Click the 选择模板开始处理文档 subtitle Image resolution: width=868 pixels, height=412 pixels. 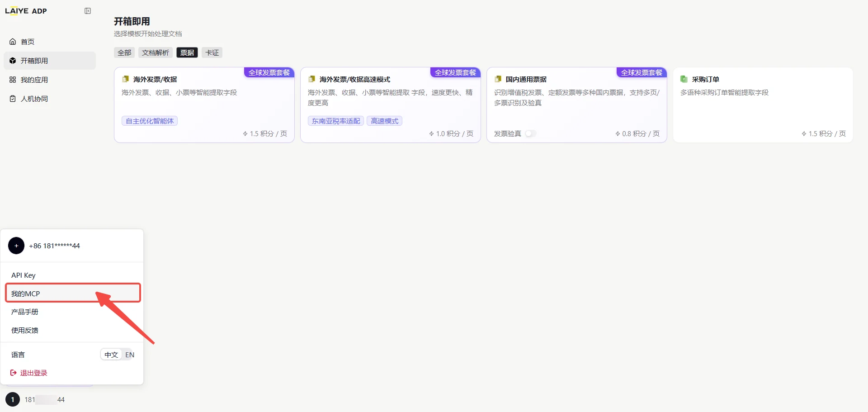[x=148, y=33]
